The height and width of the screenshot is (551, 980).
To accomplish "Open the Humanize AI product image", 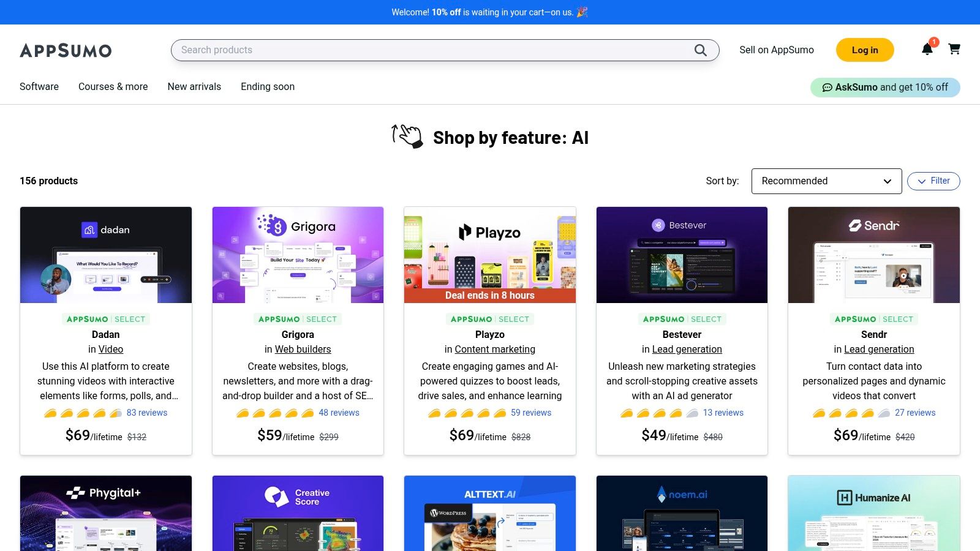I will [874, 513].
